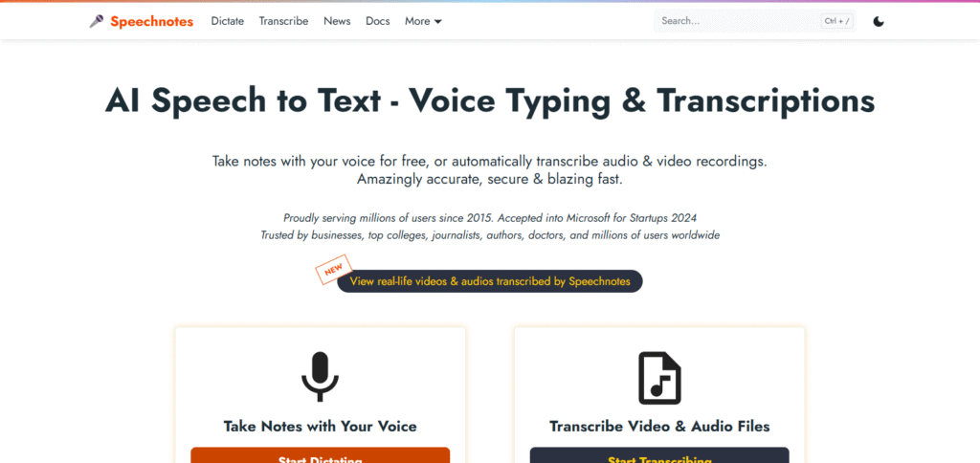Click the Speechnotes brand name link
This screenshot has width=980, height=463.
(x=152, y=21)
